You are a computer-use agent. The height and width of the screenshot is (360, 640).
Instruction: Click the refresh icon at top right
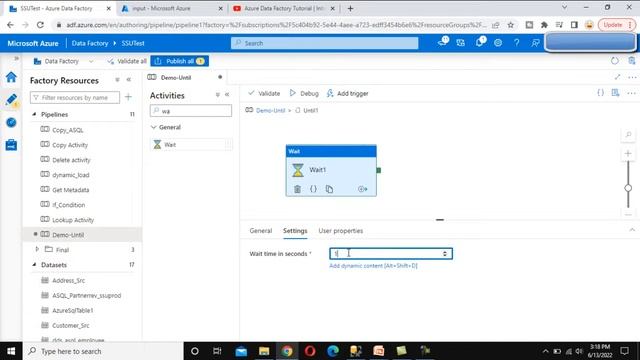[615, 61]
